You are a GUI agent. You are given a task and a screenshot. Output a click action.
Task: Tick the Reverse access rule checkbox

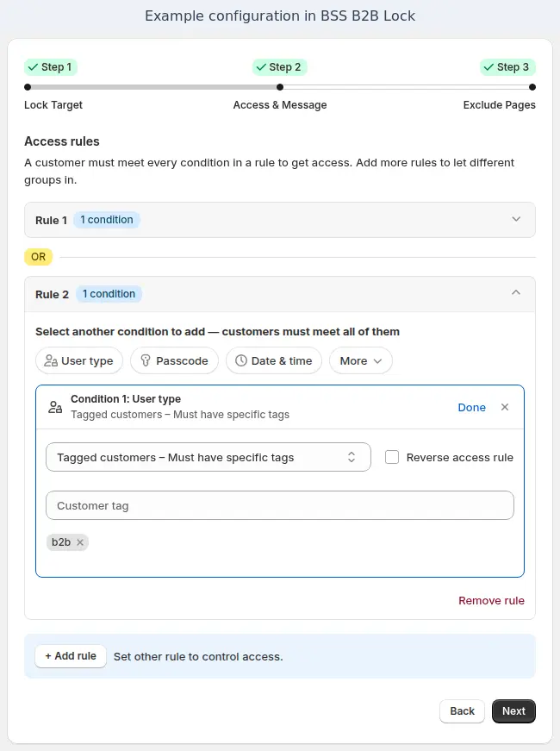tap(392, 457)
